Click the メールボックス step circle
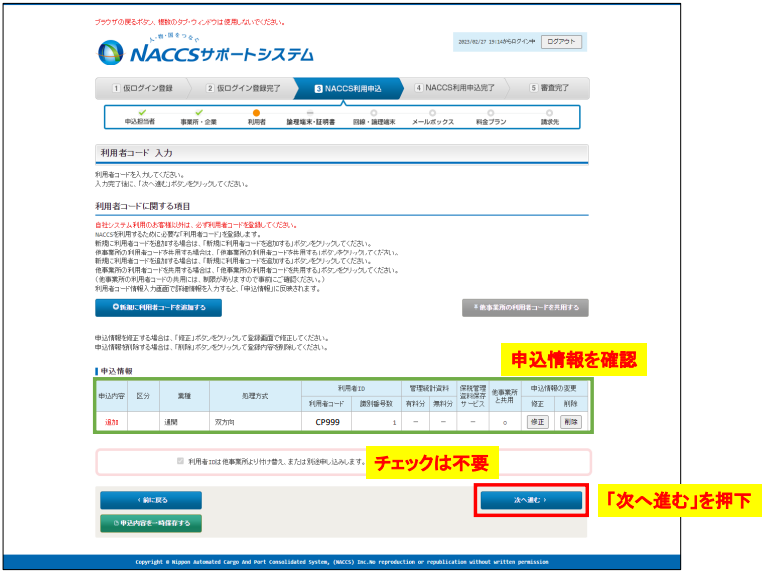The height and width of the screenshot is (573, 766). point(431,112)
